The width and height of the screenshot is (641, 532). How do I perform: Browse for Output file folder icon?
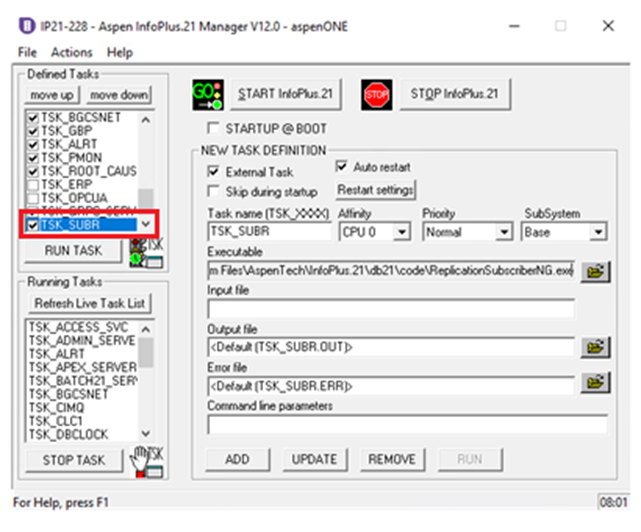point(595,348)
